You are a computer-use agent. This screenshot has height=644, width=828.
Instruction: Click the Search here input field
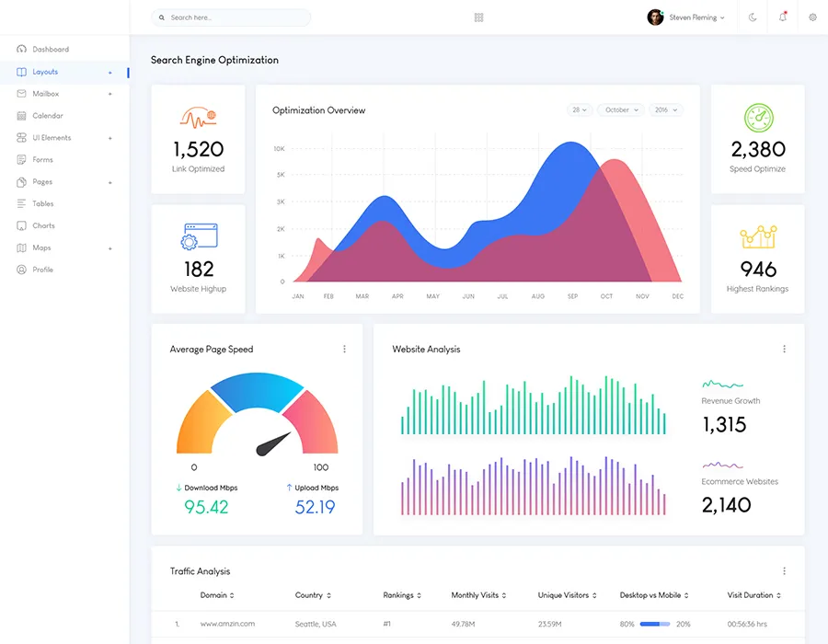(231, 17)
